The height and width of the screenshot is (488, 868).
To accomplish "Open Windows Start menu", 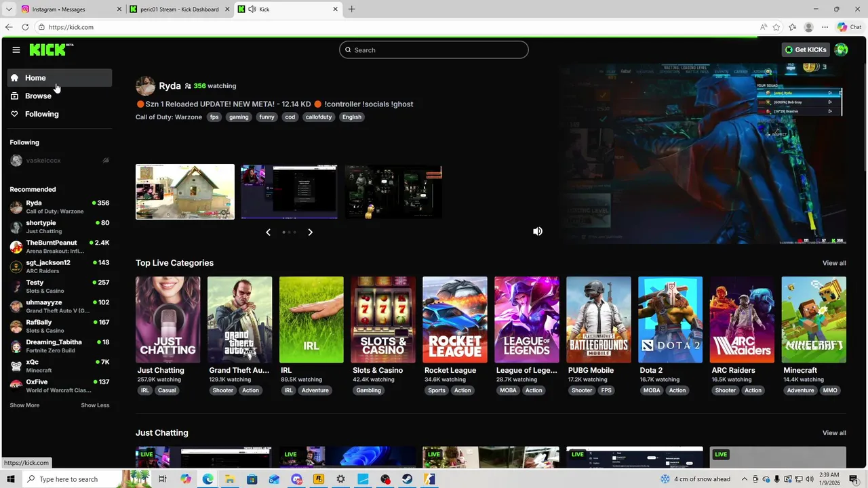I will point(10,479).
